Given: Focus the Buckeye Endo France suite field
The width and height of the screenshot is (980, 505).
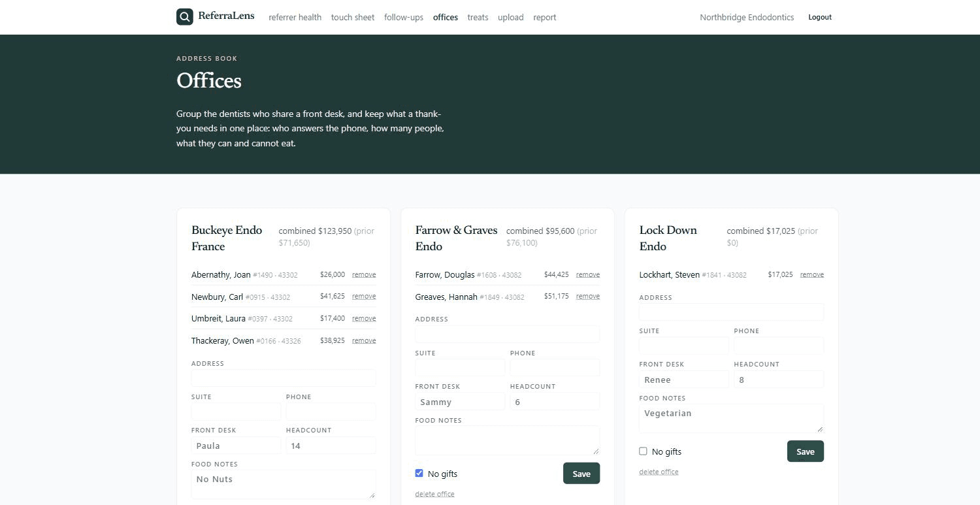Looking at the screenshot, I should click(x=236, y=412).
